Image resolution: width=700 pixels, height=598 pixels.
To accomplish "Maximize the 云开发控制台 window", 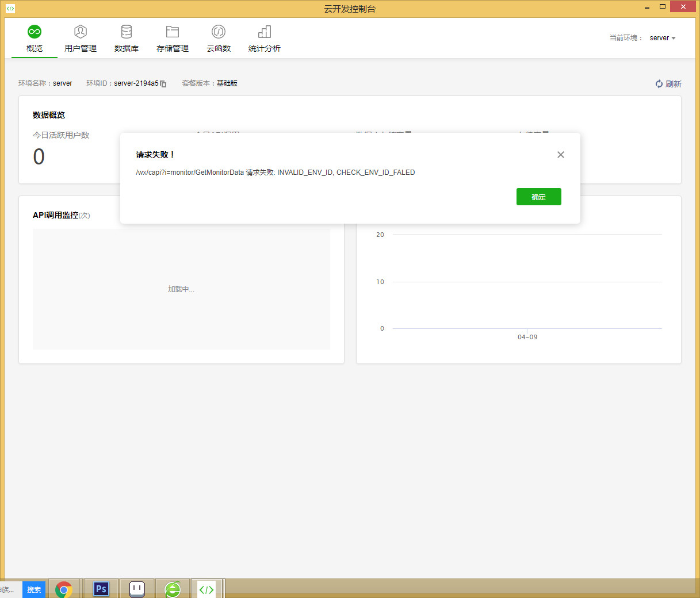I will point(663,7).
